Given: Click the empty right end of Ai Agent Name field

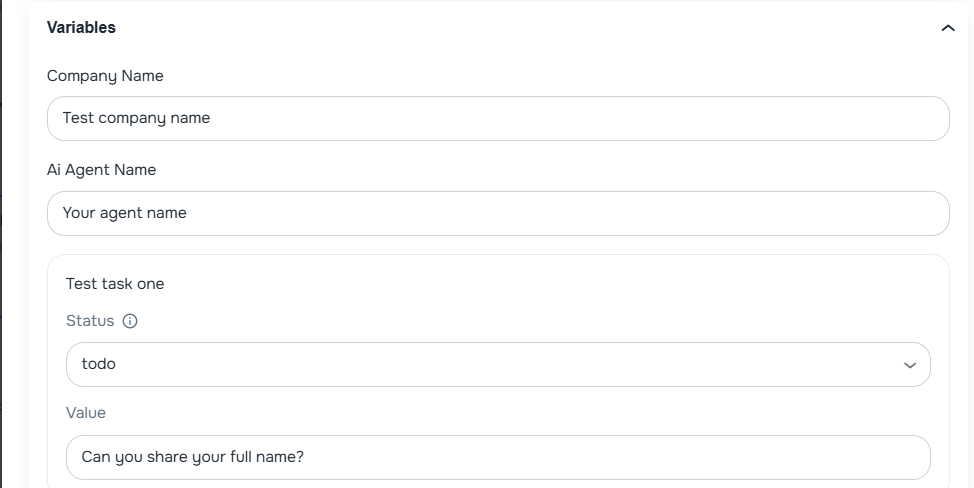Looking at the screenshot, I should [x=850, y=213].
